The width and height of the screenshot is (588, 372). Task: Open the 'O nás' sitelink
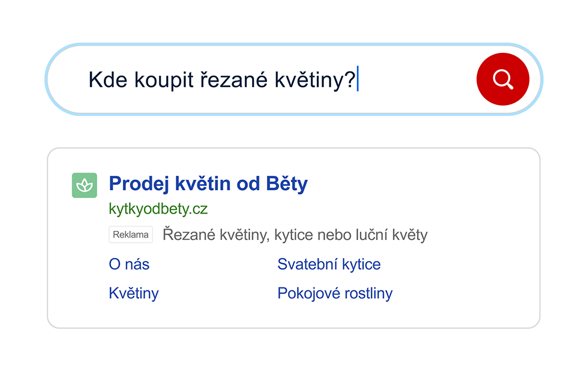pos(129,264)
